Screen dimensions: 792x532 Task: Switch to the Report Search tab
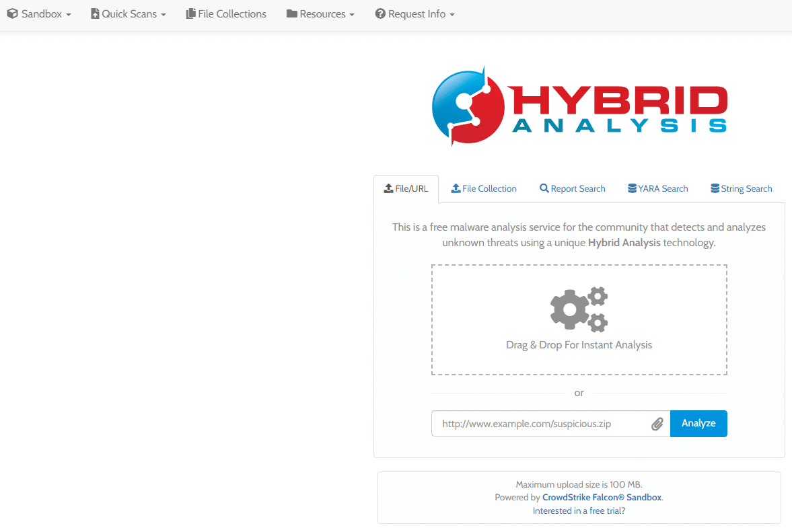572,189
